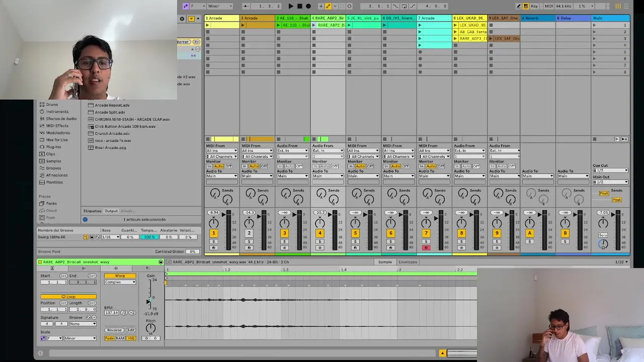644x362 pixels.
Task: Open the Key mapping mode
Action: (x=534, y=6)
